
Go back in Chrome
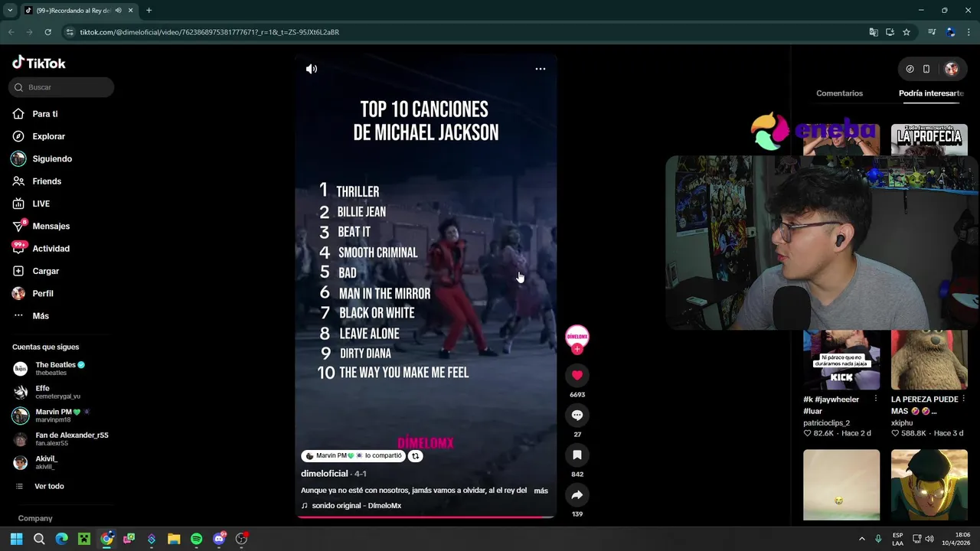coord(11,32)
